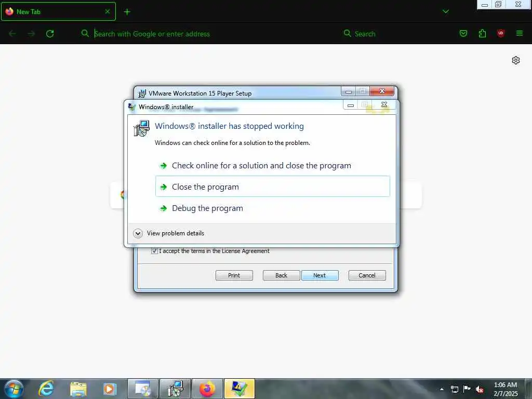Select the New Tab tab
532x399 pixels.
coord(58,11)
